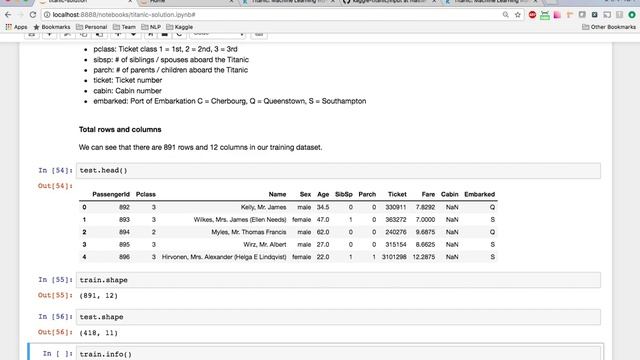Click the 'embarked: Port of Embarkation' bullet
Screen dimensions: 640x360
230,101
